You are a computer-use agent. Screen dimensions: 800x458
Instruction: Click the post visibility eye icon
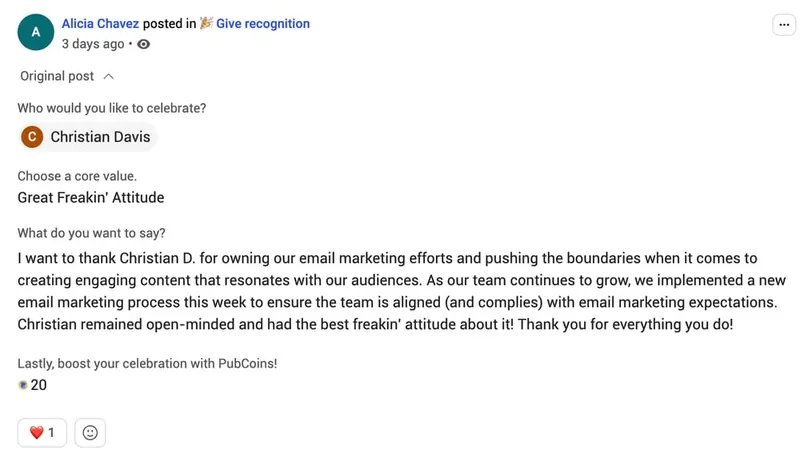(143, 44)
